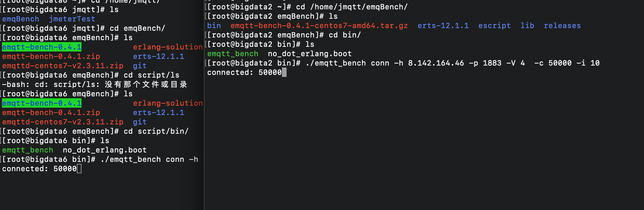Click the jmeterTest directory name

coord(72,19)
